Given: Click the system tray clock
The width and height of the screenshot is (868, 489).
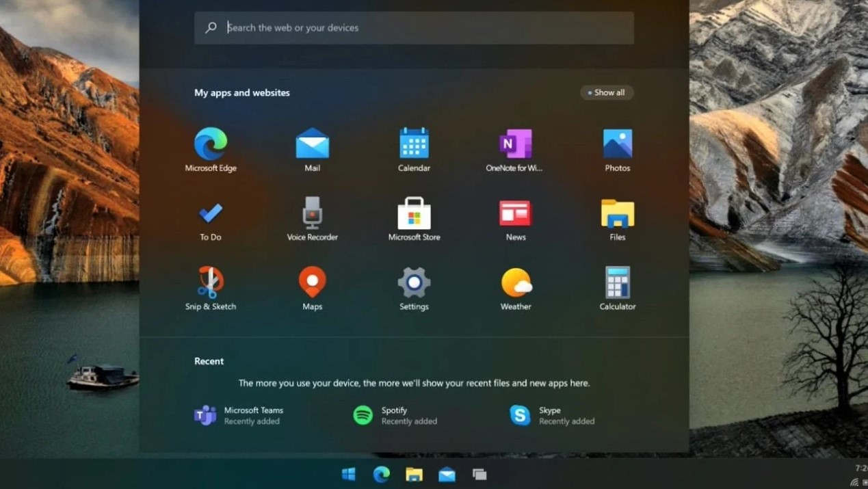Looking at the screenshot, I should pyautogui.click(x=861, y=468).
